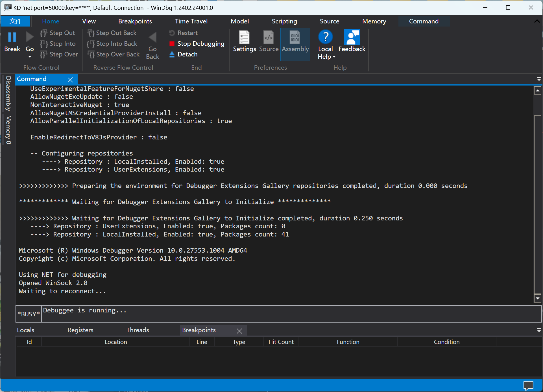Click the Go Back arrow
This screenshot has width=543, height=392.
[152, 37]
